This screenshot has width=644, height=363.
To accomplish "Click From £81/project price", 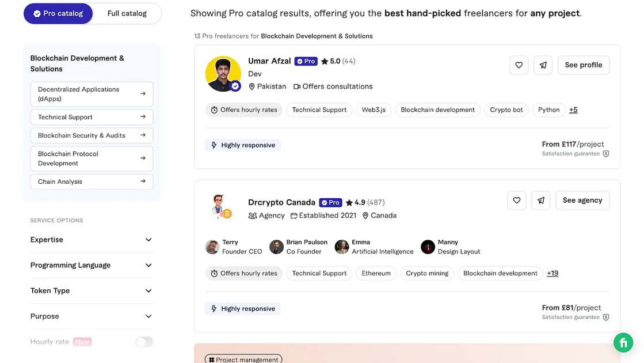I will (x=571, y=308).
